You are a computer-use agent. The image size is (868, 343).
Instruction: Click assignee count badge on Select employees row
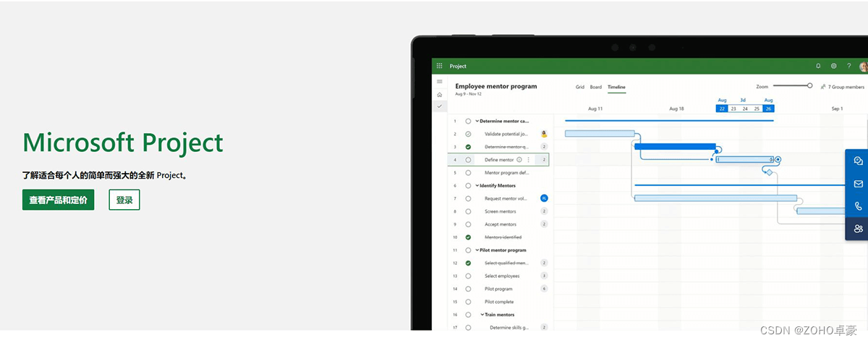544,276
